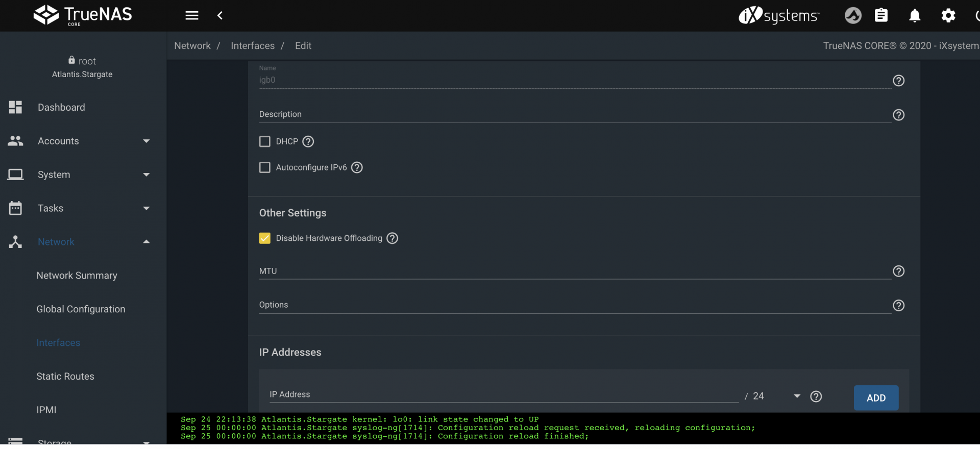Click the IP Address input field

[x=504, y=394]
